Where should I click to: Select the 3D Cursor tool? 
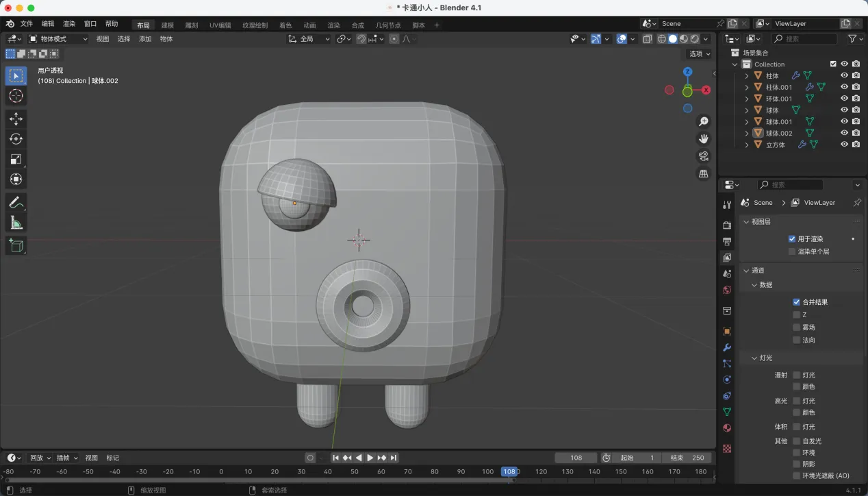16,96
